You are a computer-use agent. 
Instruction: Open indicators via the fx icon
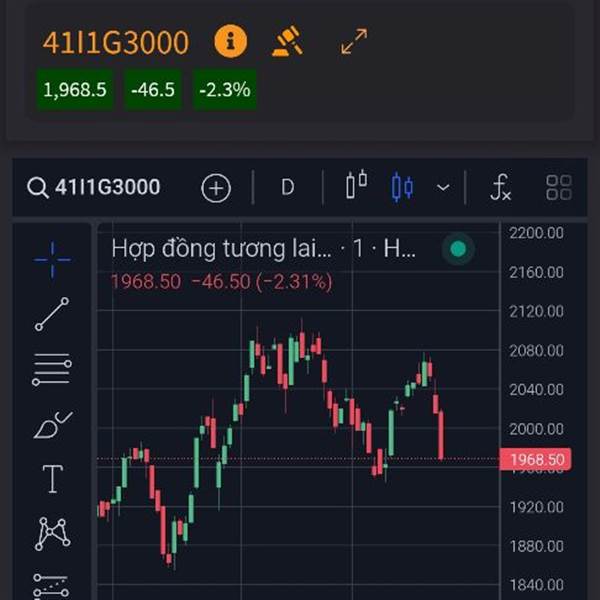tap(501, 187)
